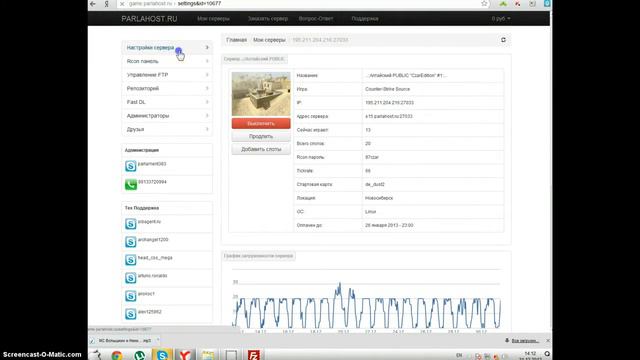640x360 pixels.
Task: Open Настройки сервера in the sidebar
Action: (167, 48)
